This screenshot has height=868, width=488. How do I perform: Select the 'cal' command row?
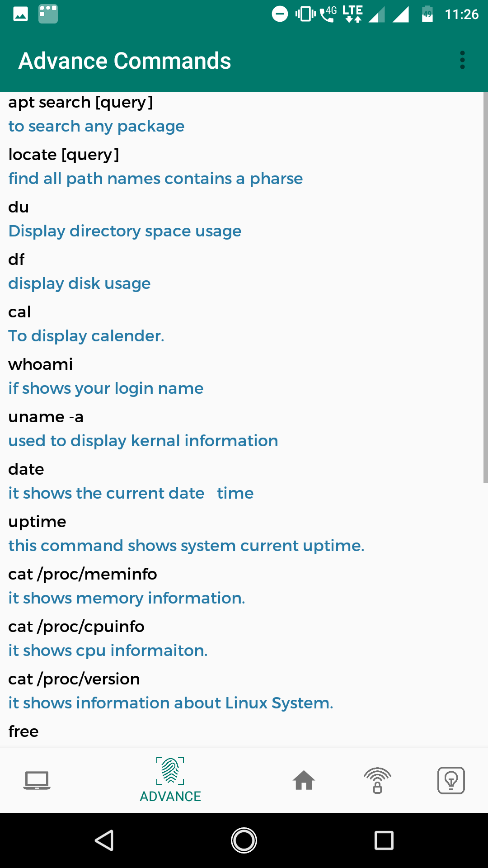[x=19, y=312]
